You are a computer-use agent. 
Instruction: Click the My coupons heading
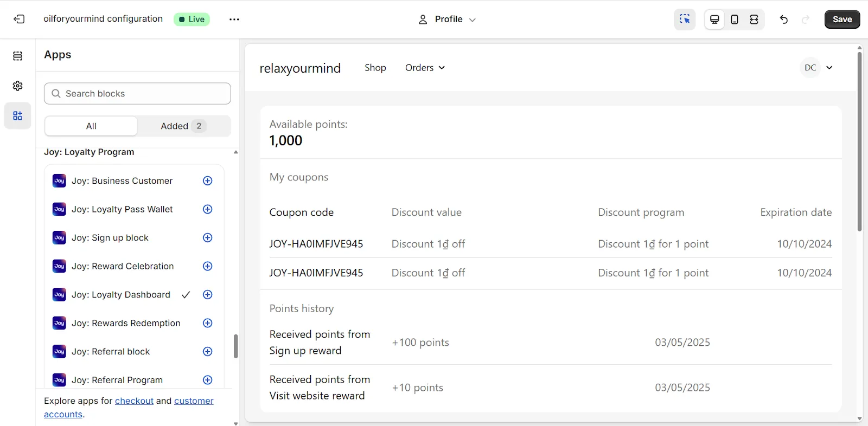[299, 177]
